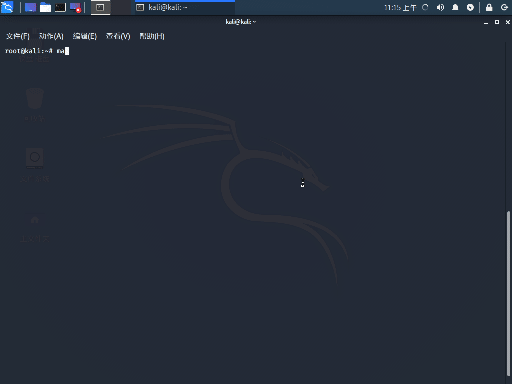Open the 动作(A) menu

pyautogui.click(x=51, y=36)
